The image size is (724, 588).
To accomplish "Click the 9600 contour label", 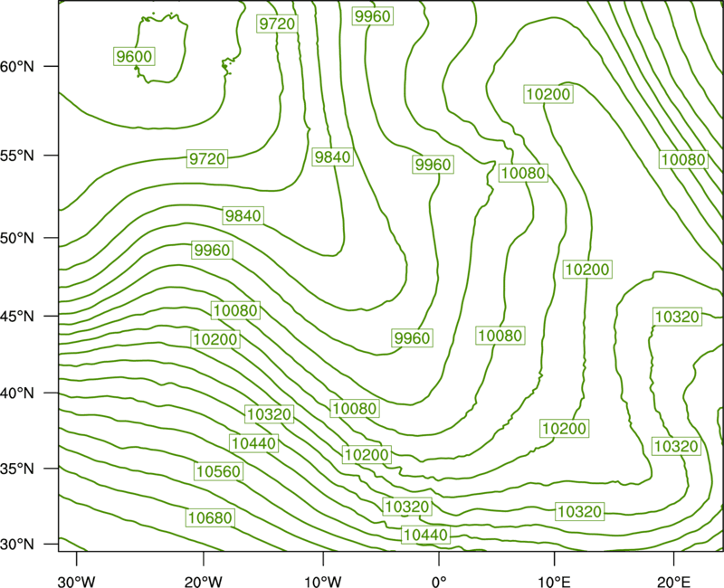I will point(134,56).
